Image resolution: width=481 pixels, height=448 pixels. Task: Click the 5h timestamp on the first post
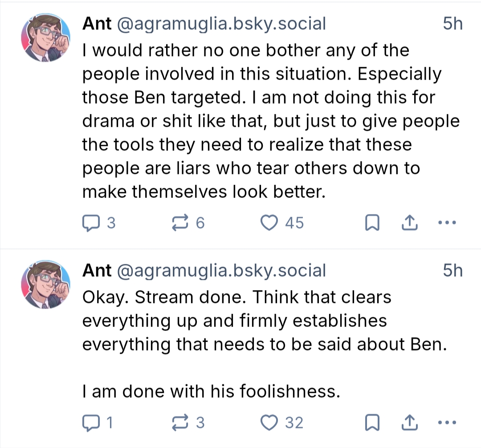(x=453, y=24)
